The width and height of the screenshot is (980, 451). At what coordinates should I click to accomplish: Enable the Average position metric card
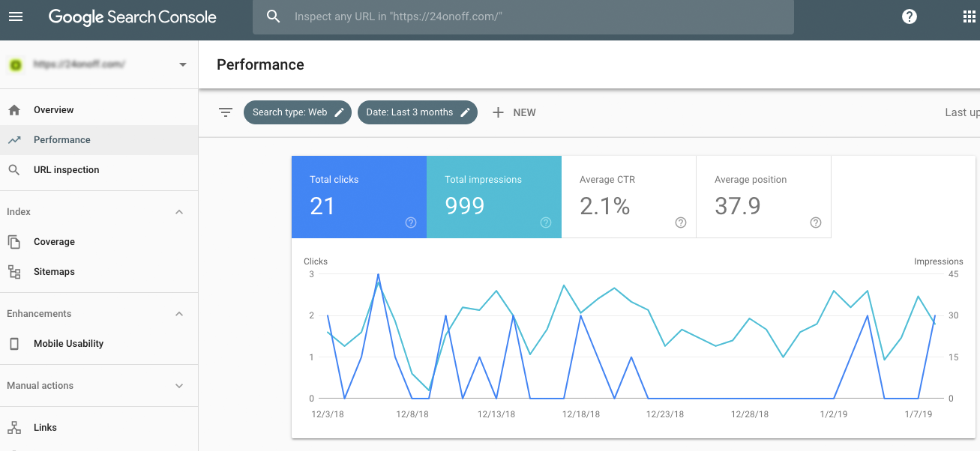click(764, 197)
